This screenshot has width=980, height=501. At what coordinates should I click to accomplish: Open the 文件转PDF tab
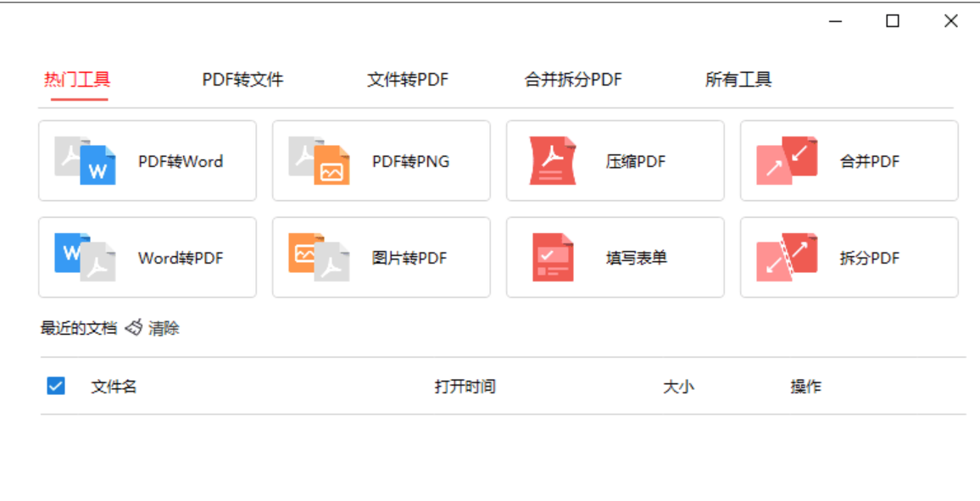tap(409, 79)
